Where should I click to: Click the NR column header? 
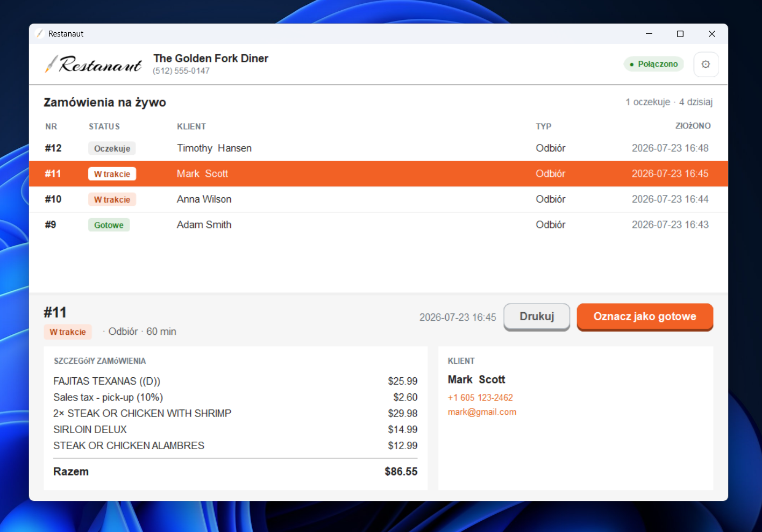(51, 127)
